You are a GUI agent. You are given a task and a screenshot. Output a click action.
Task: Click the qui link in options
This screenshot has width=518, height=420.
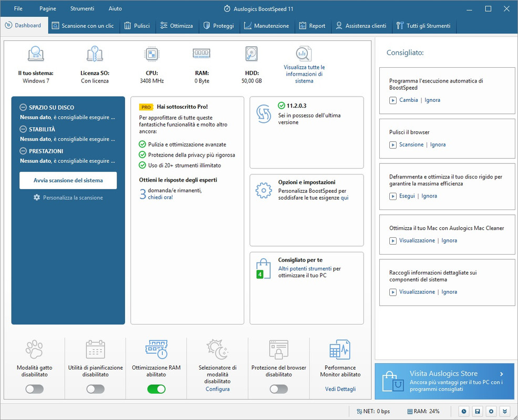(345, 198)
